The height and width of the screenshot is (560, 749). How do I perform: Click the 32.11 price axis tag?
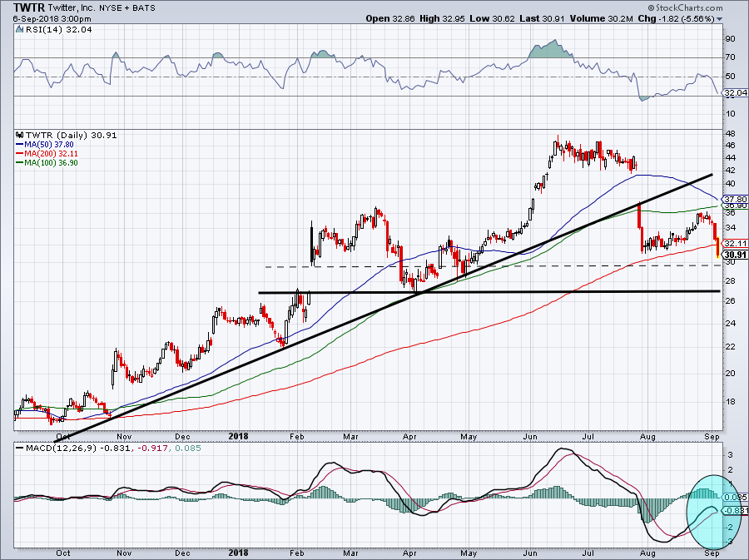[736, 244]
